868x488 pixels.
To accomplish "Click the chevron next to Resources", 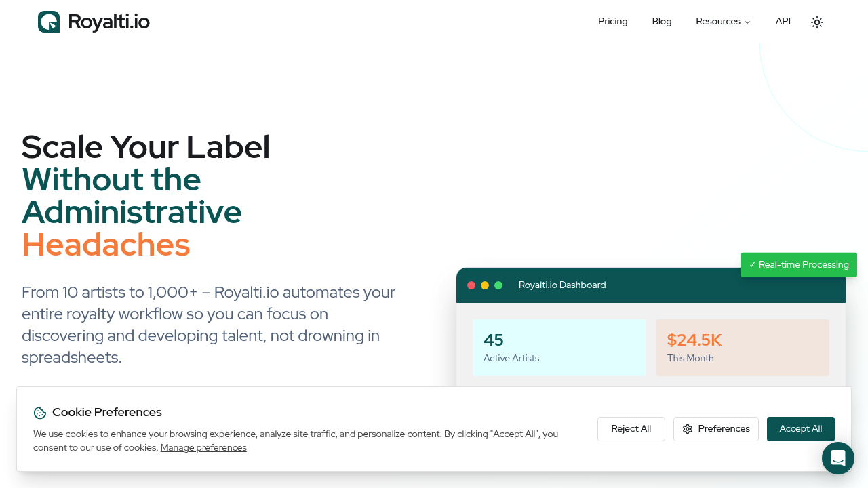I will tap(747, 22).
